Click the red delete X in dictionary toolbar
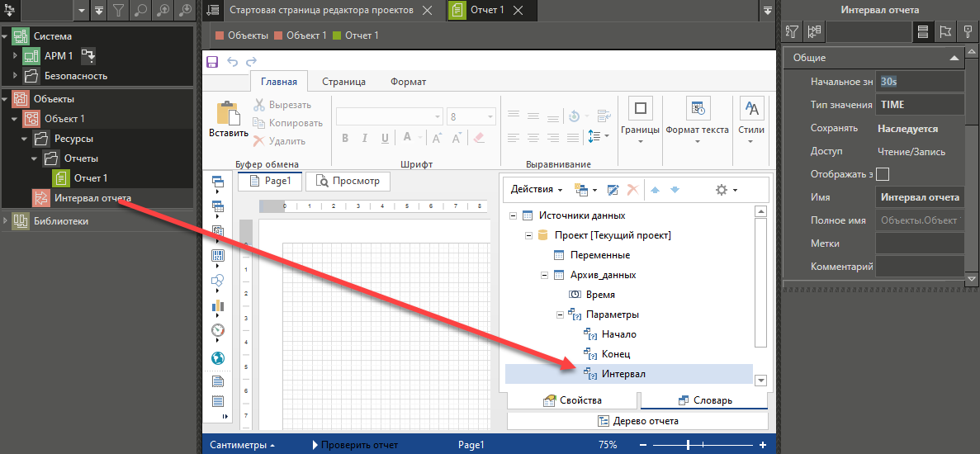Viewport: 980px width, 454px height. point(633,190)
